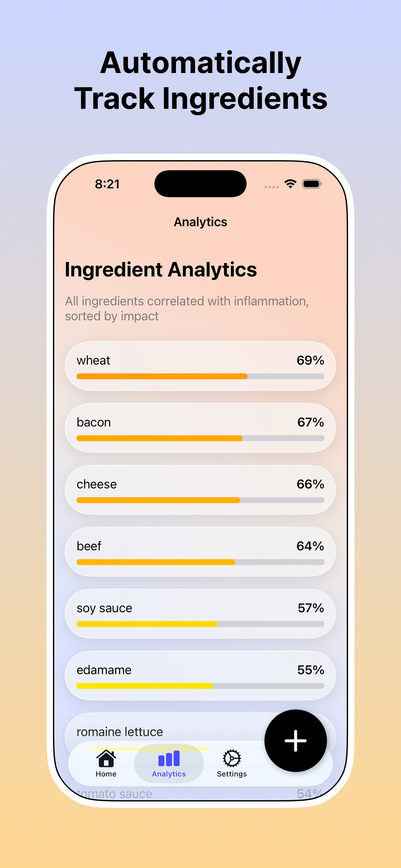Tap the Analytics title header
The image size is (401, 868).
(x=200, y=222)
